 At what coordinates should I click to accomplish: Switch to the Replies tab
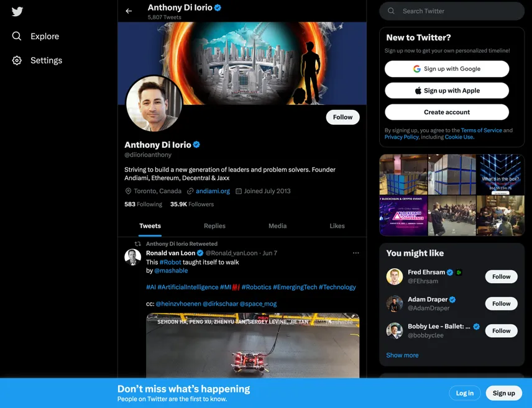pos(214,226)
